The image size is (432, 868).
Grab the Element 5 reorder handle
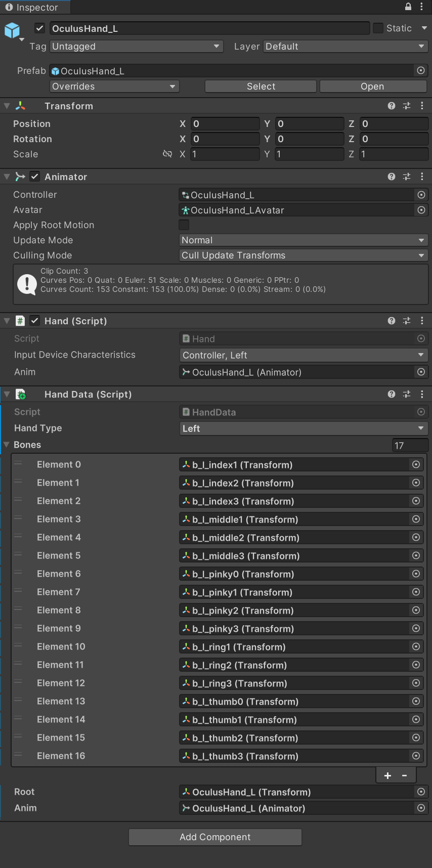tap(18, 555)
